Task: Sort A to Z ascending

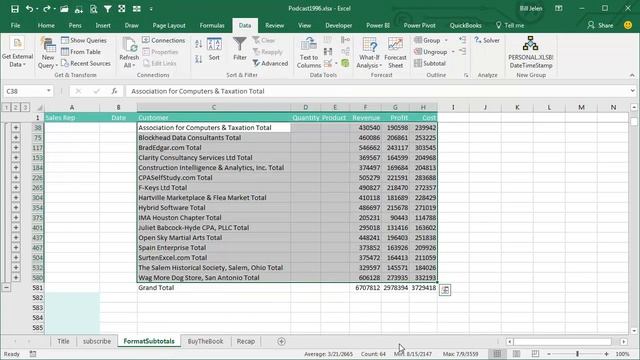Action: coord(199,44)
